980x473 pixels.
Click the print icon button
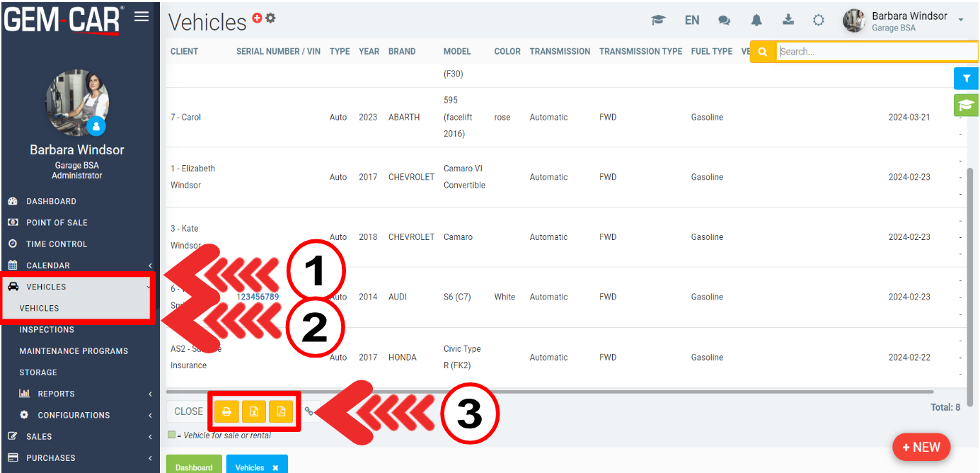[x=226, y=411]
